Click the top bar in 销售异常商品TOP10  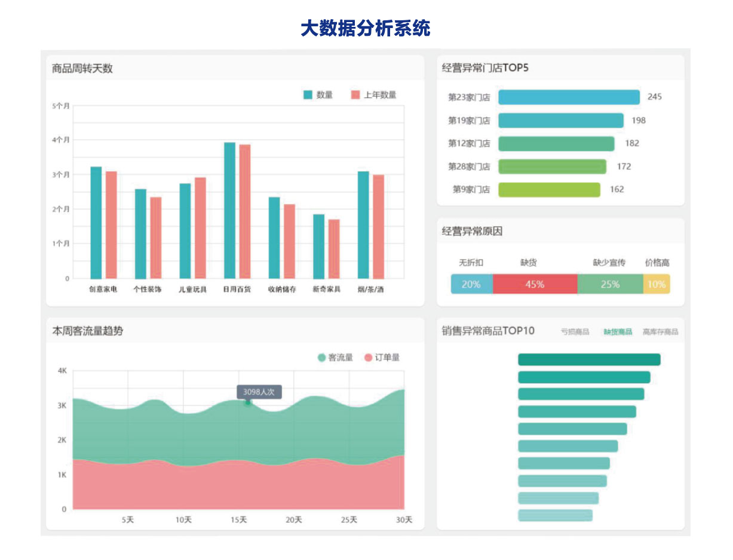[x=588, y=359]
